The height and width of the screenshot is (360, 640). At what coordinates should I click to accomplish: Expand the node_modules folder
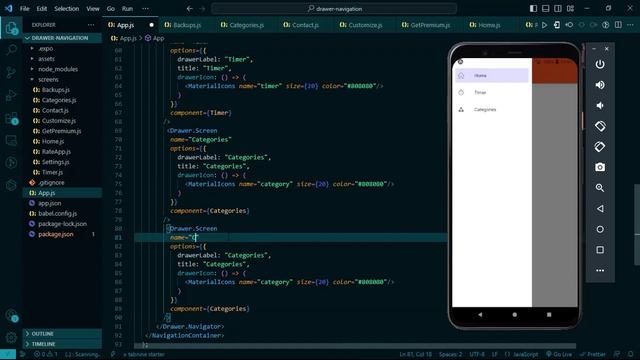tap(57, 69)
